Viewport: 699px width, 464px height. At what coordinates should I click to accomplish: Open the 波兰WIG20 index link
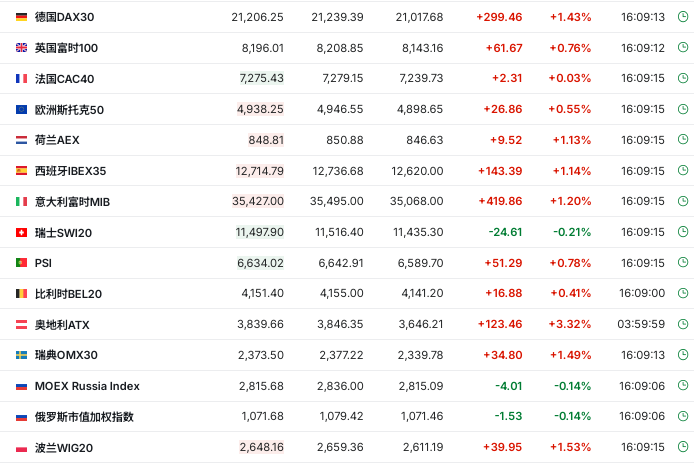(x=64, y=448)
